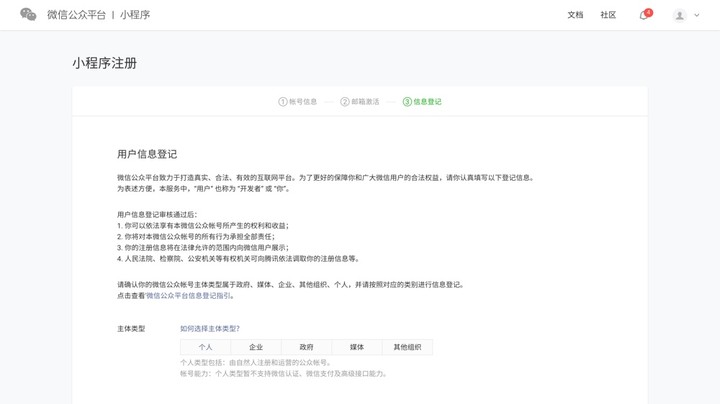Select 媒体 entity type
This screenshot has width=720, height=404.
pos(357,347)
